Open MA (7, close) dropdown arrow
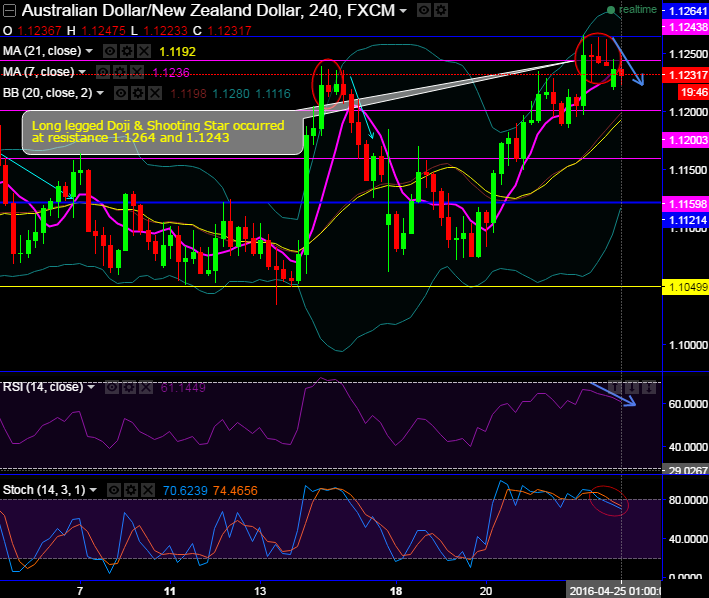 82,72
